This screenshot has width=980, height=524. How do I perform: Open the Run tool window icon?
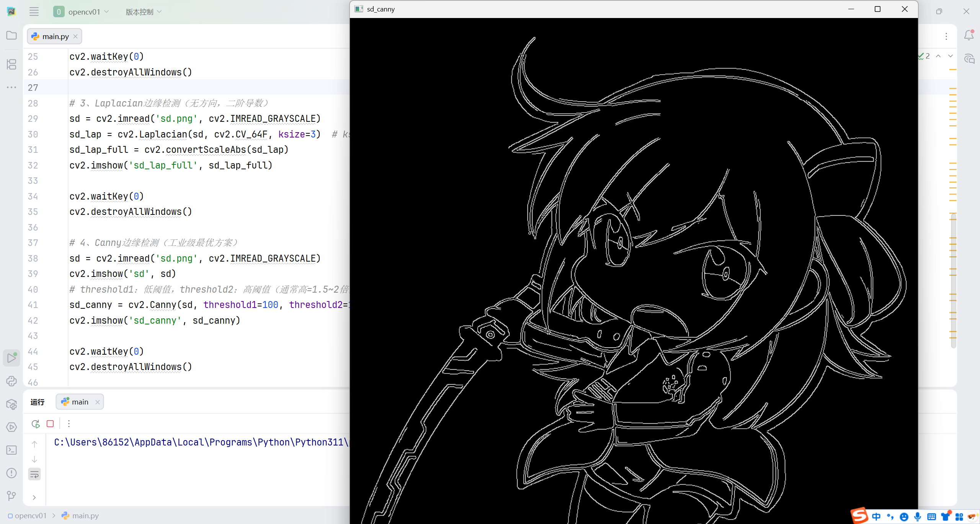coord(11,358)
